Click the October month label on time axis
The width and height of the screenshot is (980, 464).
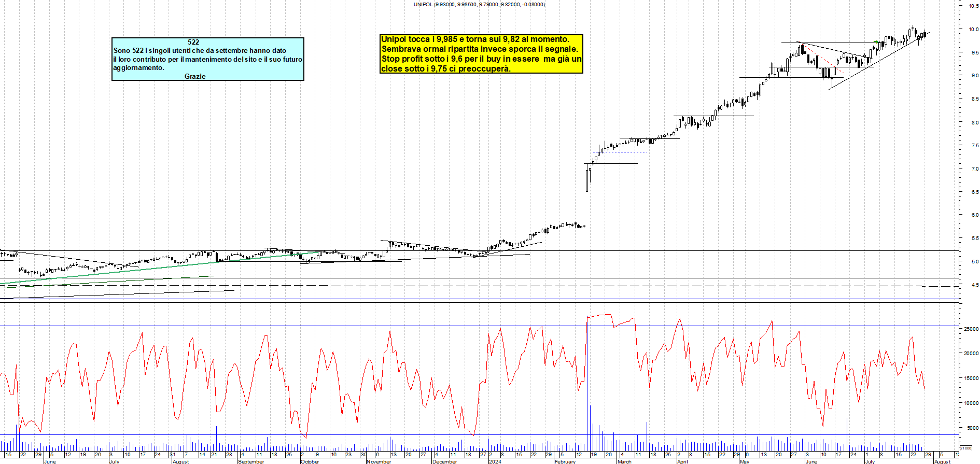coord(310,461)
